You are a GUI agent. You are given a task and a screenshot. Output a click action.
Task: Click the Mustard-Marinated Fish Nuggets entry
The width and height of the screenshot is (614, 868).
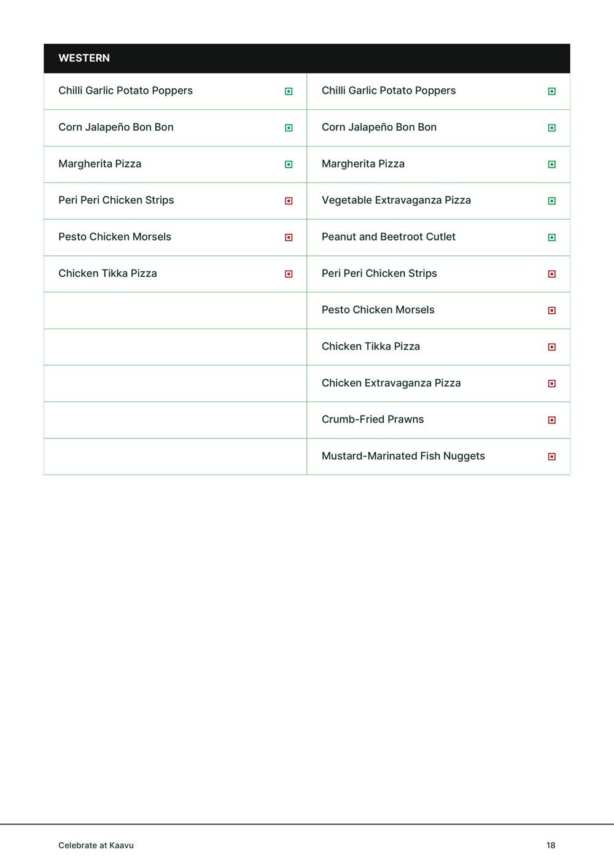pos(403,456)
